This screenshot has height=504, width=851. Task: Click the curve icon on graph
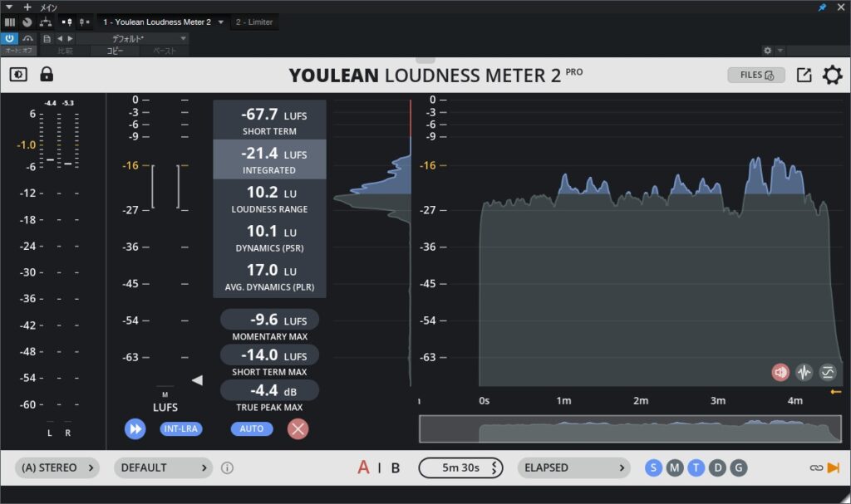click(x=828, y=372)
